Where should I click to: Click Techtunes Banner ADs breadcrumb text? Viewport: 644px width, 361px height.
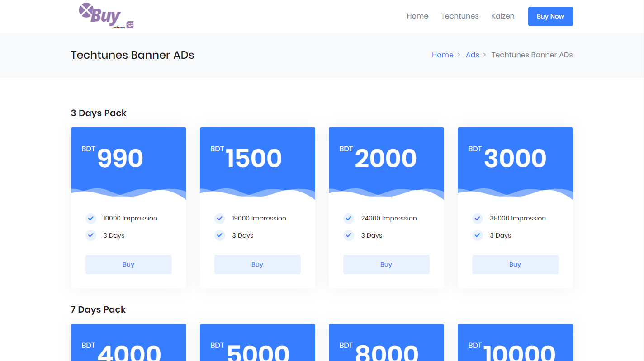point(532,55)
